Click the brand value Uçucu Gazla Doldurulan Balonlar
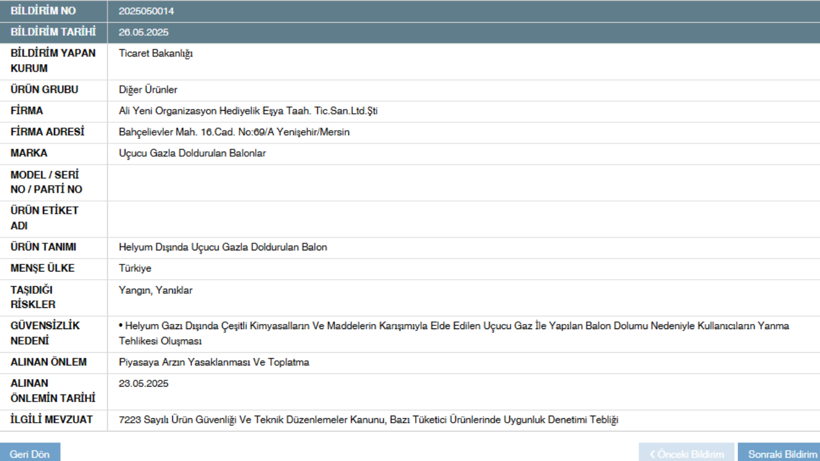 pos(192,153)
